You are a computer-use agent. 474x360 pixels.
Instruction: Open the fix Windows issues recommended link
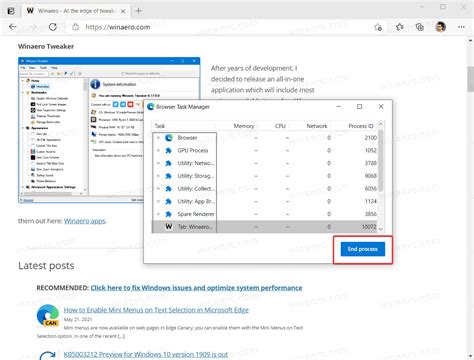196,288
